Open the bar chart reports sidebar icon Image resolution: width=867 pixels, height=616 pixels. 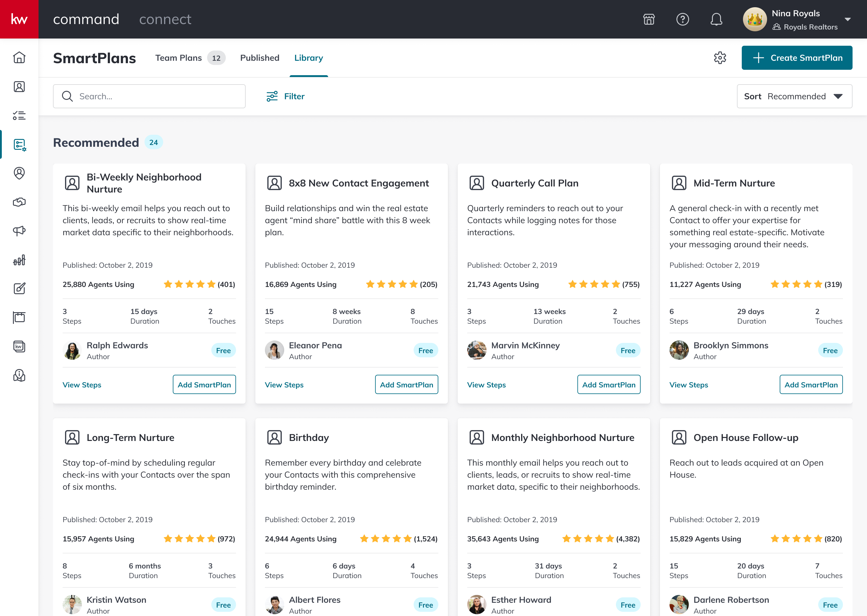pyautogui.click(x=19, y=260)
